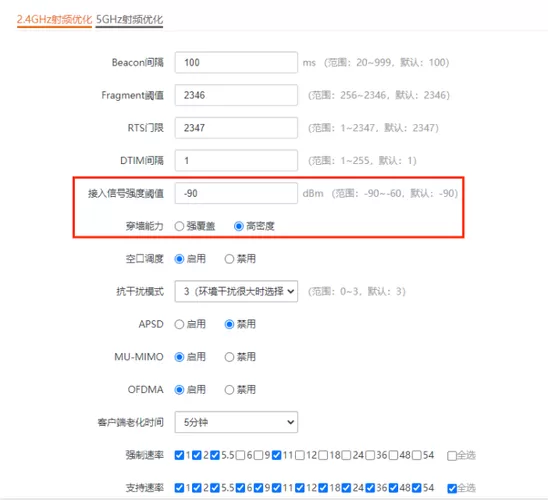Open the 客户端老化时间 dropdown
The width and height of the screenshot is (548, 500).
tap(236, 422)
